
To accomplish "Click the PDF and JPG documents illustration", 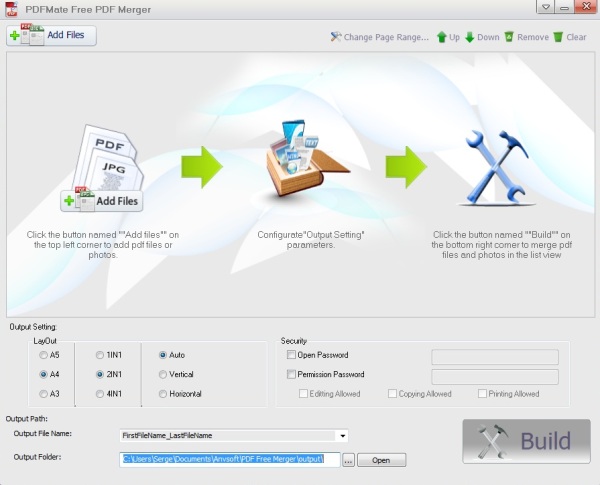I will pos(108,158).
